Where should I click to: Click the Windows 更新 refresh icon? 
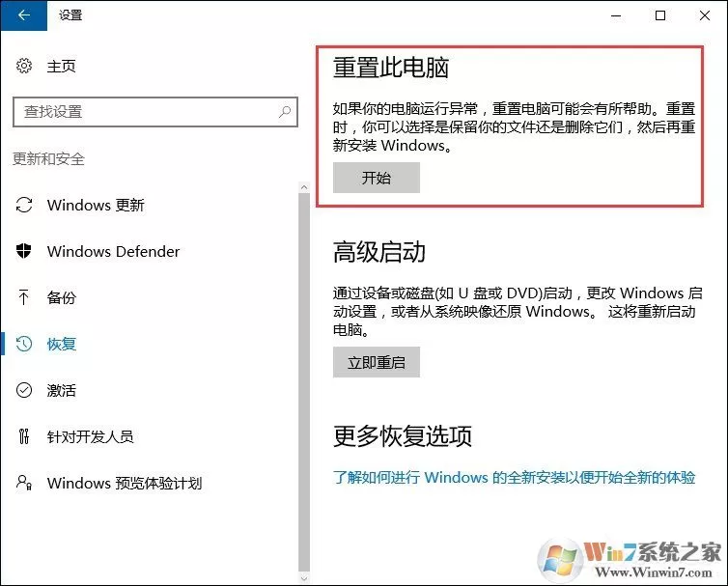(24, 205)
